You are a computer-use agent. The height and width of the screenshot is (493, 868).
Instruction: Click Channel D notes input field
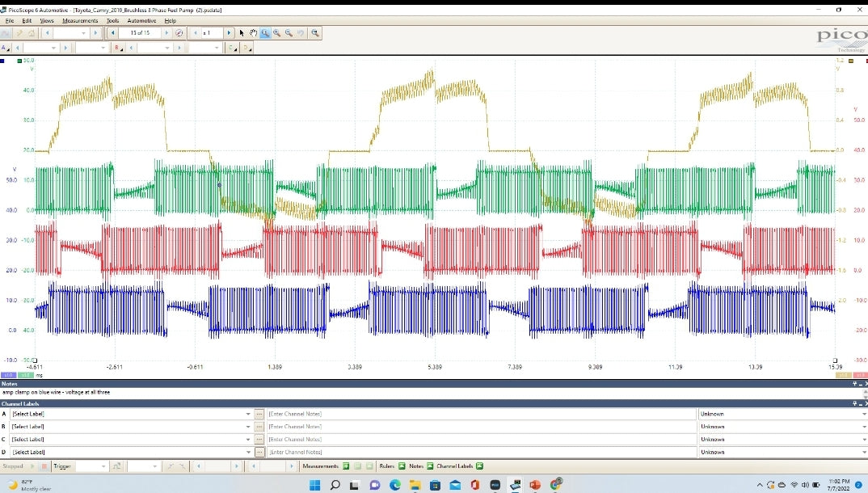tap(481, 452)
